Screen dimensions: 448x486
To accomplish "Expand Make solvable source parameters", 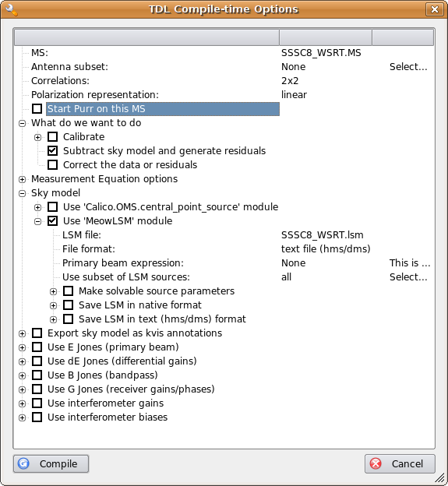I will [x=53, y=291].
